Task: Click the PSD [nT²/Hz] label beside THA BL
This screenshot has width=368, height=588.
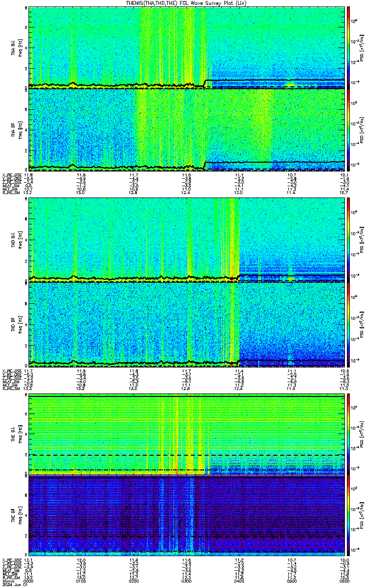Action: 361,48
